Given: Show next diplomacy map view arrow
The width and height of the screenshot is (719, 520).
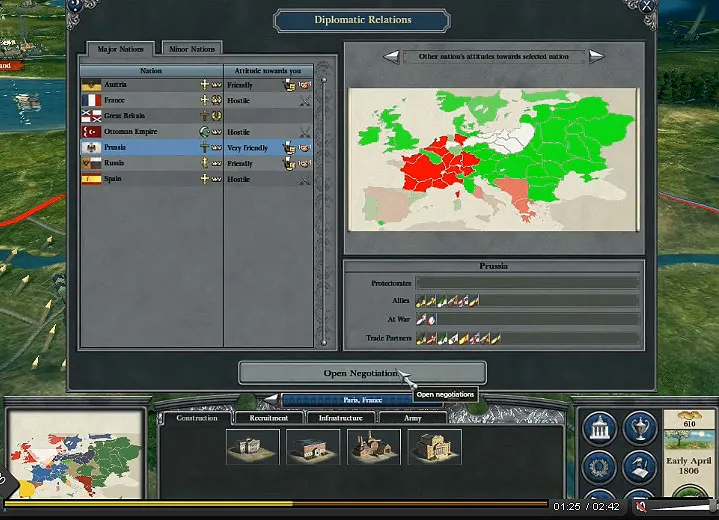Looking at the screenshot, I should point(596,57).
